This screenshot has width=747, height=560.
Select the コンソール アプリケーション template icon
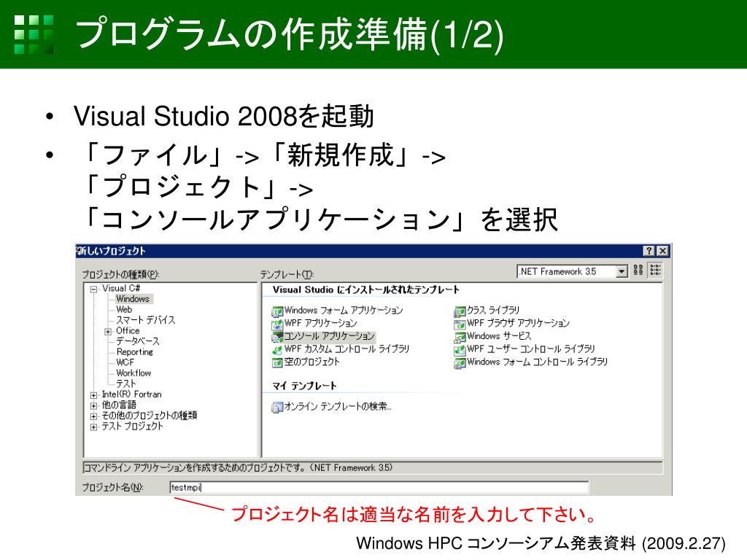point(277,338)
